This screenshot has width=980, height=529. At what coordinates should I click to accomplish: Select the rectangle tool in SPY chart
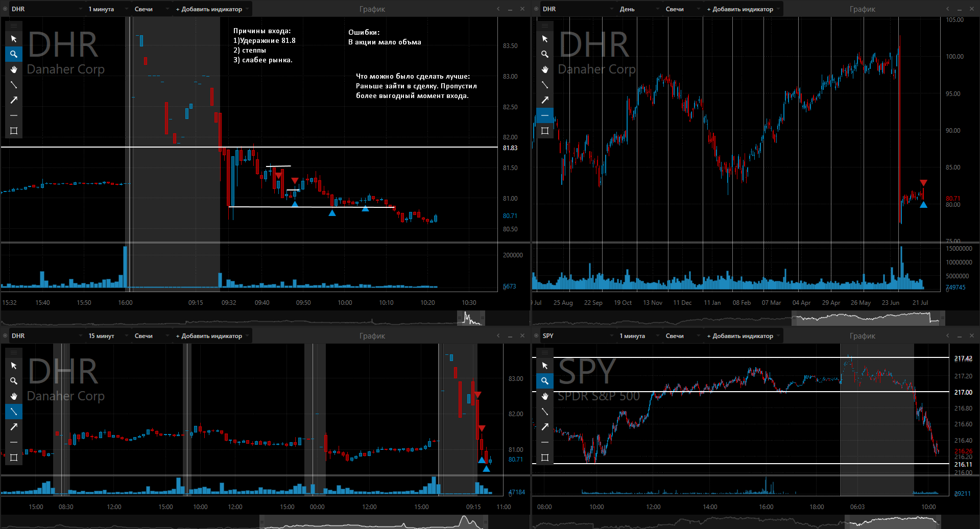545,458
